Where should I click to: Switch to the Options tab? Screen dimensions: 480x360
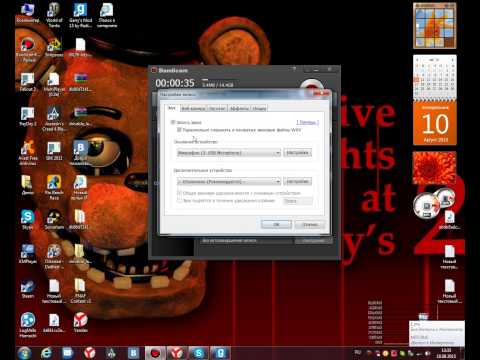coord(259,108)
